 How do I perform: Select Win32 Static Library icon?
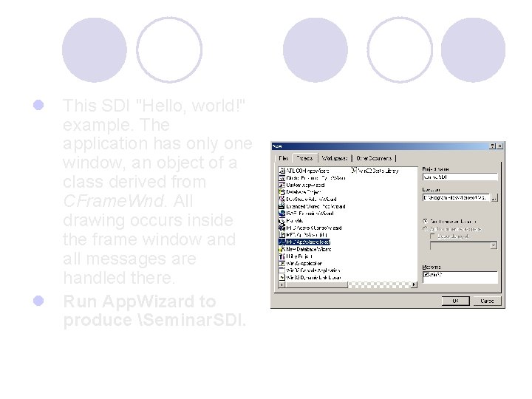click(354, 171)
